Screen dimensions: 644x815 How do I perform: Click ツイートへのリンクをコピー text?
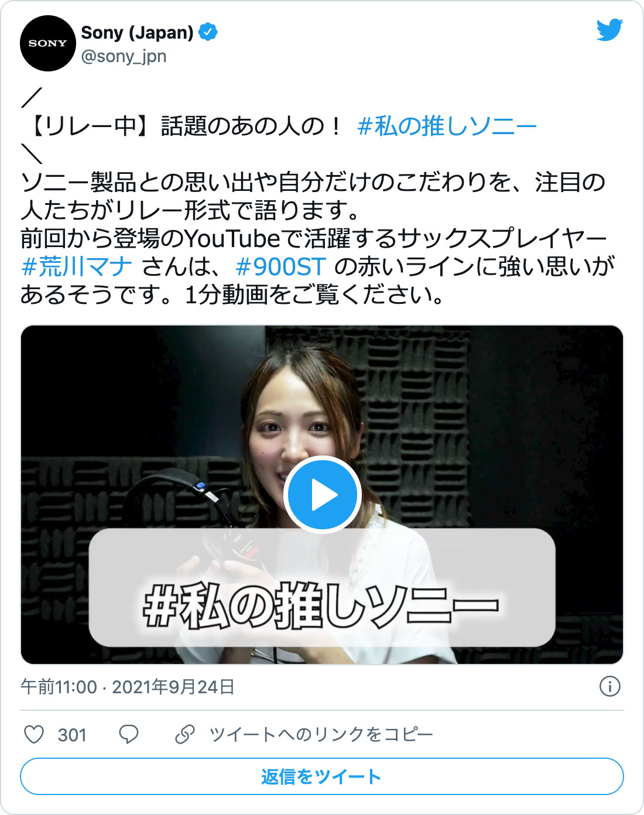tap(321, 734)
